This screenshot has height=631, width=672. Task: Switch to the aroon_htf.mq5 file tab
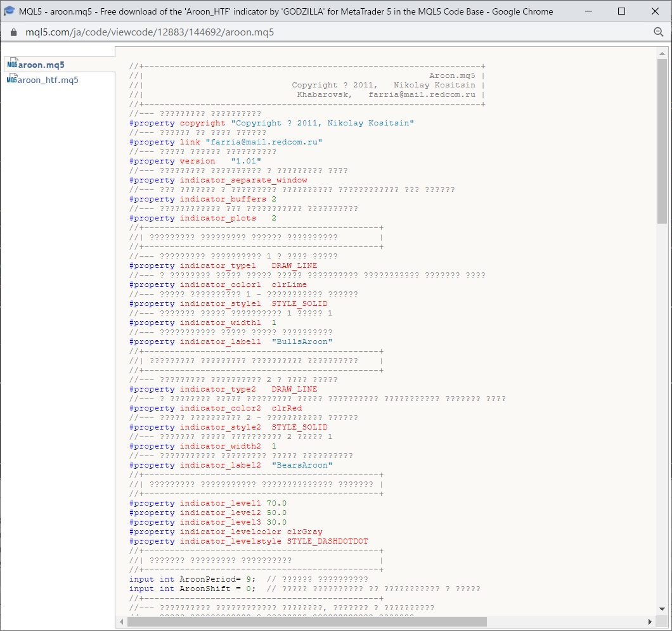coord(48,80)
